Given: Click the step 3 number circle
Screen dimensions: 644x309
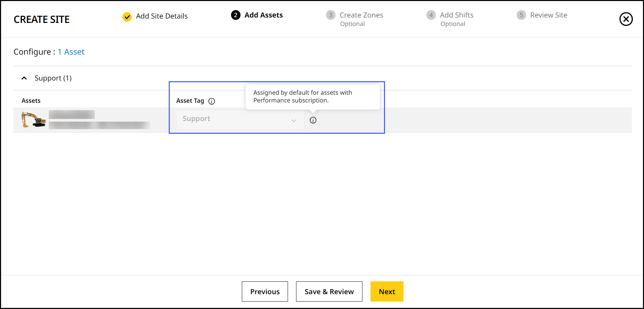Looking at the screenshot, I should pos(330,15).
